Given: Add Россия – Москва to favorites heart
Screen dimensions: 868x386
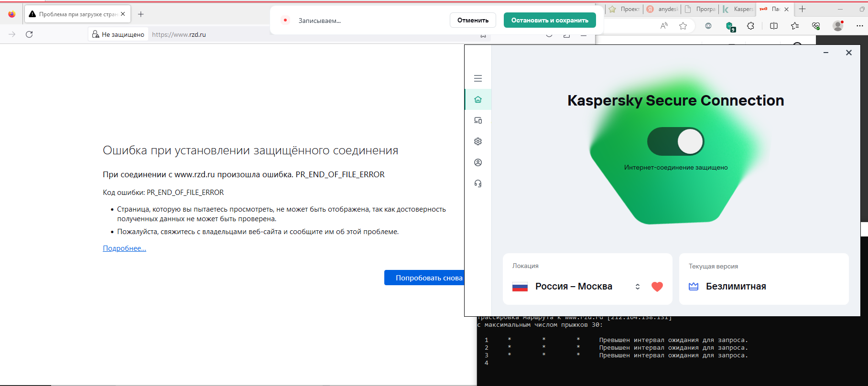Looking at the screenshot, I should pos(657,287).
